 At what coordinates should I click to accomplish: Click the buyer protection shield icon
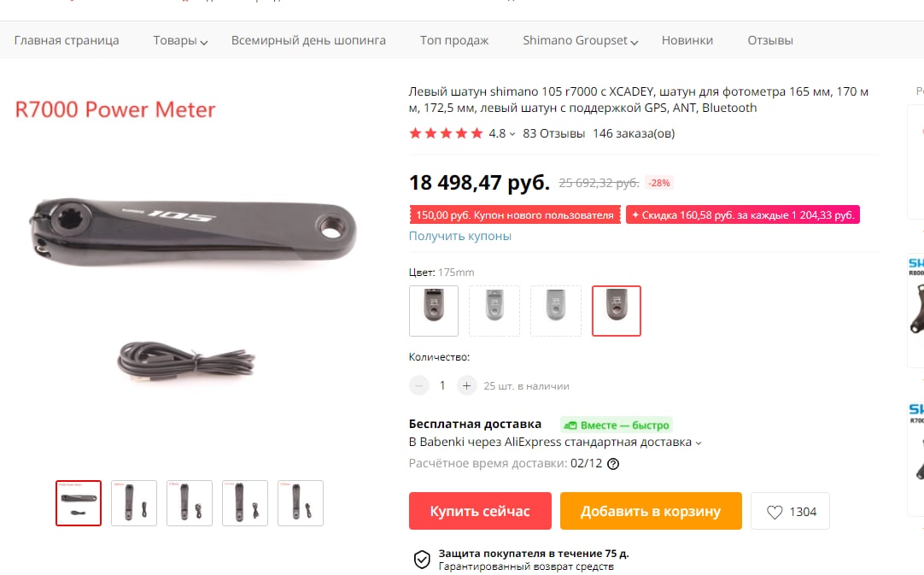point(422,559)
